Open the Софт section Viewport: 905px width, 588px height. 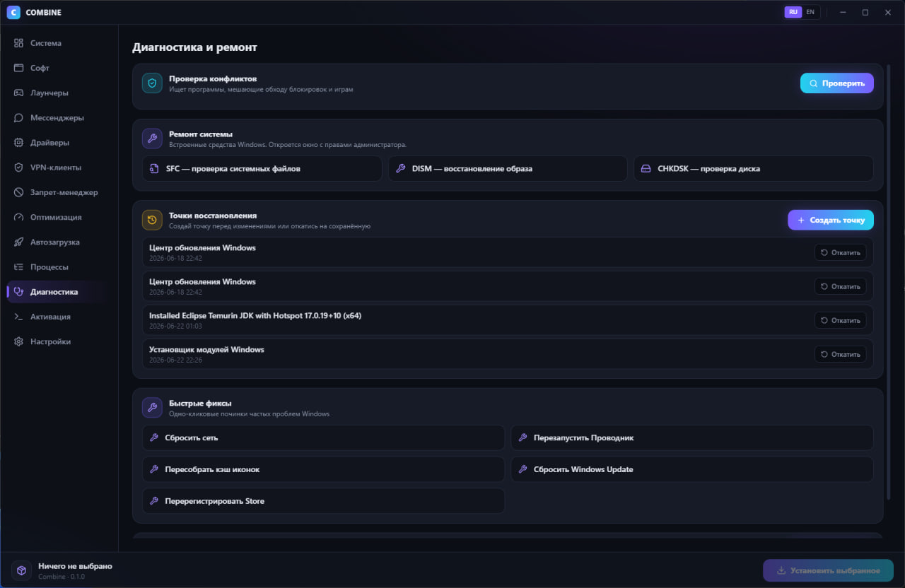(59, 68)
